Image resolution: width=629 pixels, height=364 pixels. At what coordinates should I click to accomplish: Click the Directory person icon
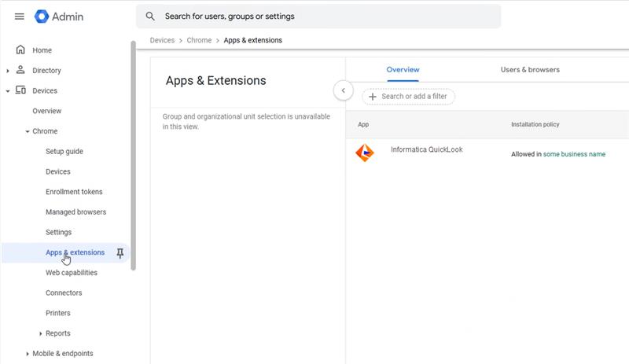coord(20,70)
